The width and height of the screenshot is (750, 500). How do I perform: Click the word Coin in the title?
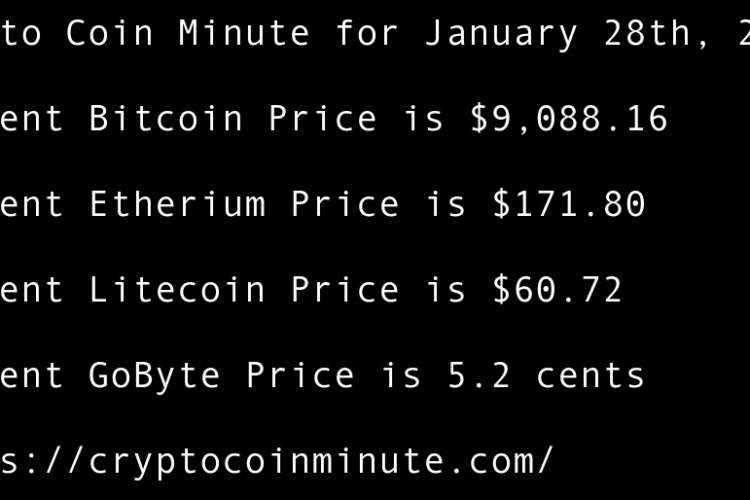click(110, 33)
